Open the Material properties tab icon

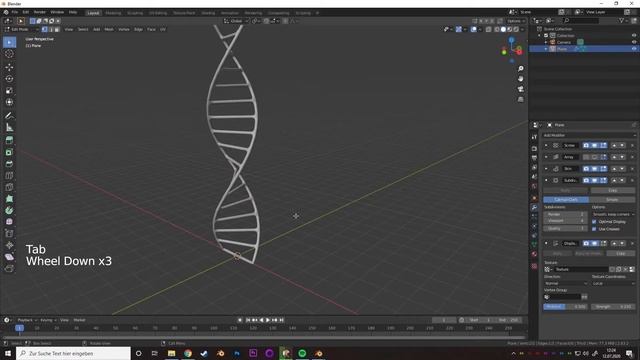pos(534,254)
